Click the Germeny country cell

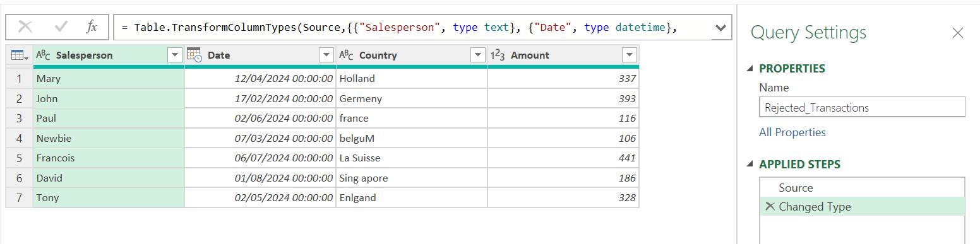point(412,98)
